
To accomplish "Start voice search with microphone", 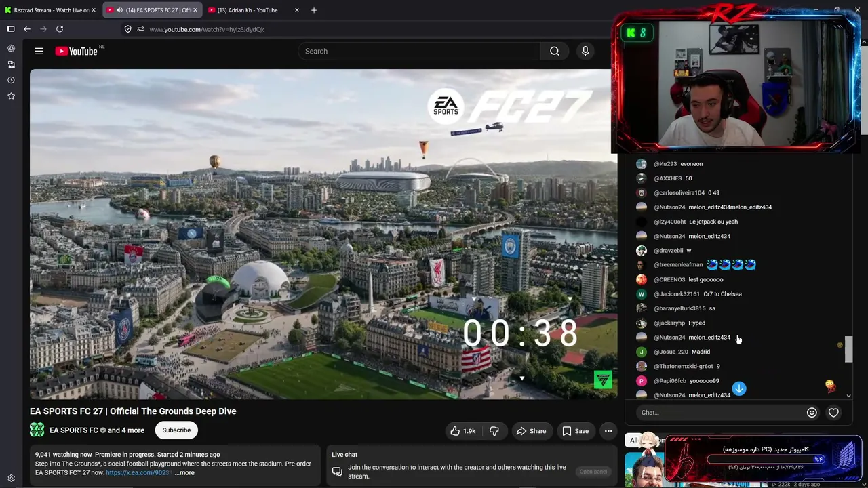I will tap(585, 51).
